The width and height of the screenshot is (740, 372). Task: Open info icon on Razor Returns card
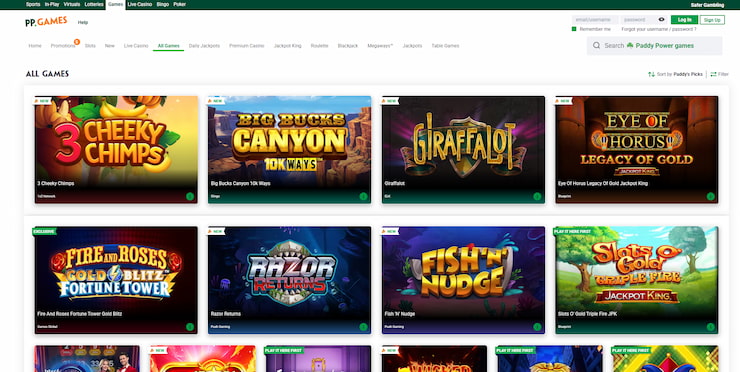(363, 327)
